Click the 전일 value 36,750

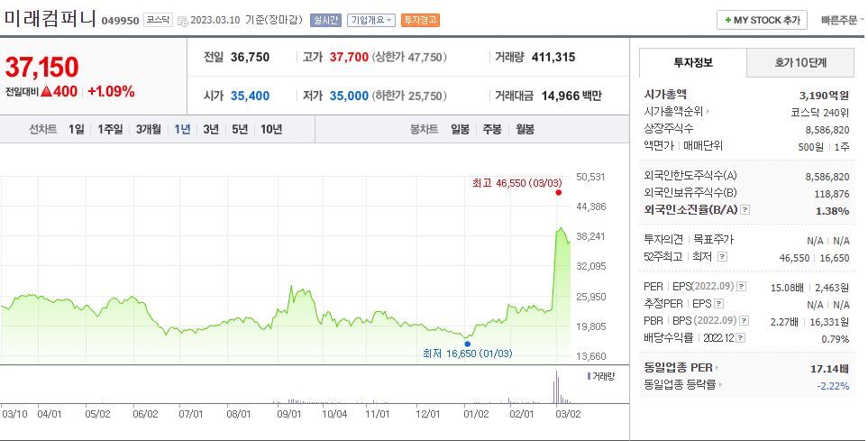250,57
